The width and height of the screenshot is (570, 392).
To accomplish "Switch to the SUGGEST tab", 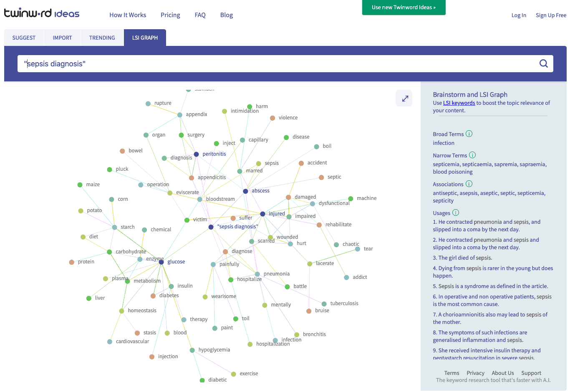I will coord(24,38).
